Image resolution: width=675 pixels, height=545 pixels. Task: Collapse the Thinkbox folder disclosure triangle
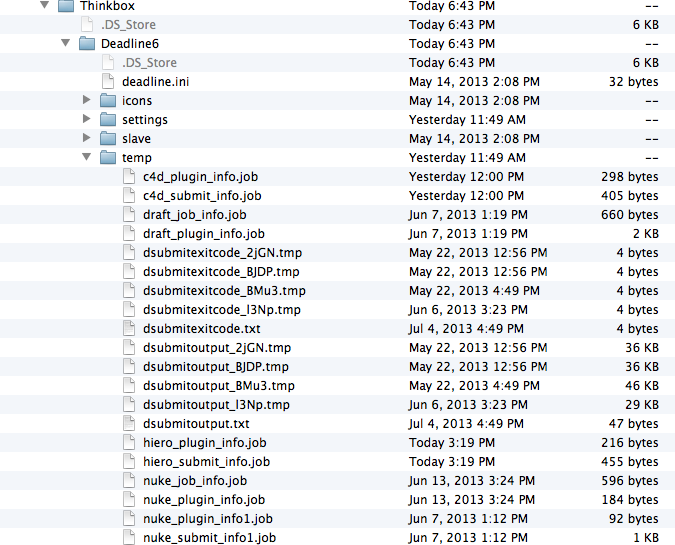[x=44, y=6]
